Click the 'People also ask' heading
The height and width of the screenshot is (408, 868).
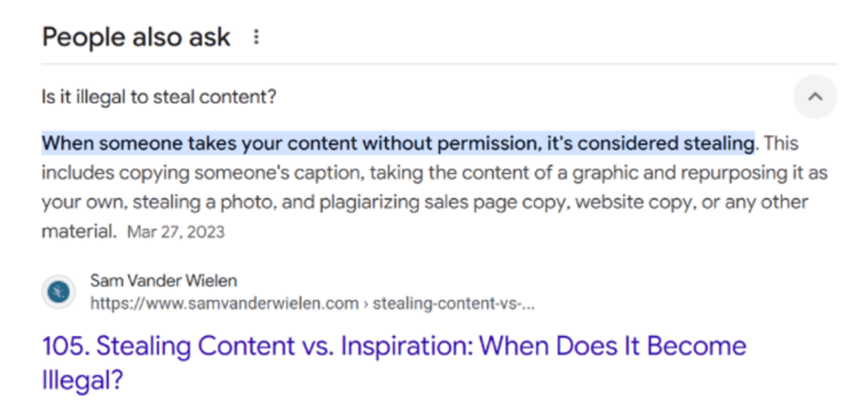coord(136,37)
